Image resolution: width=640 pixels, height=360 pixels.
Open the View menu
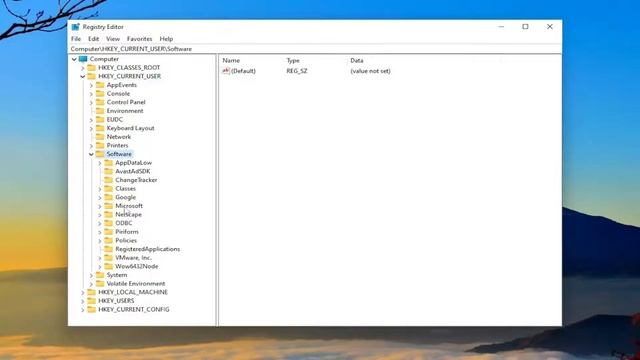pyautogui.click(x=113, y=39)
